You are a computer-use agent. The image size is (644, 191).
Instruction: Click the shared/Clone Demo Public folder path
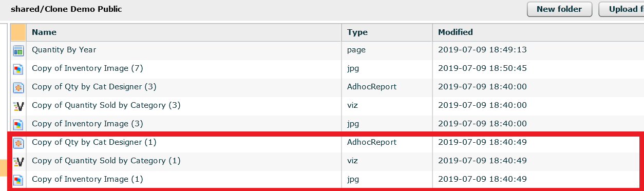click(66, 9)
